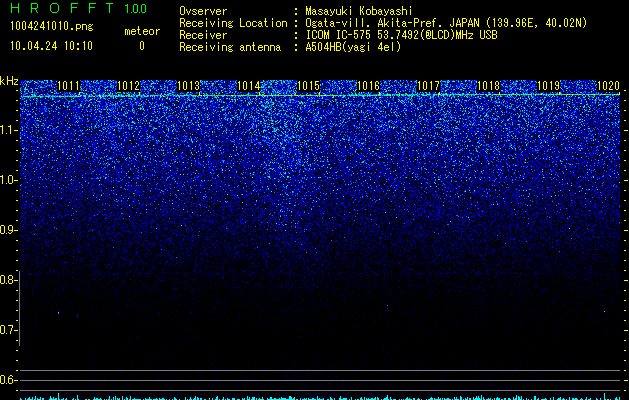The height and width of the screenshot is (400, 629).
Task: Click the 1017 time marker
Action: point(428,86)
